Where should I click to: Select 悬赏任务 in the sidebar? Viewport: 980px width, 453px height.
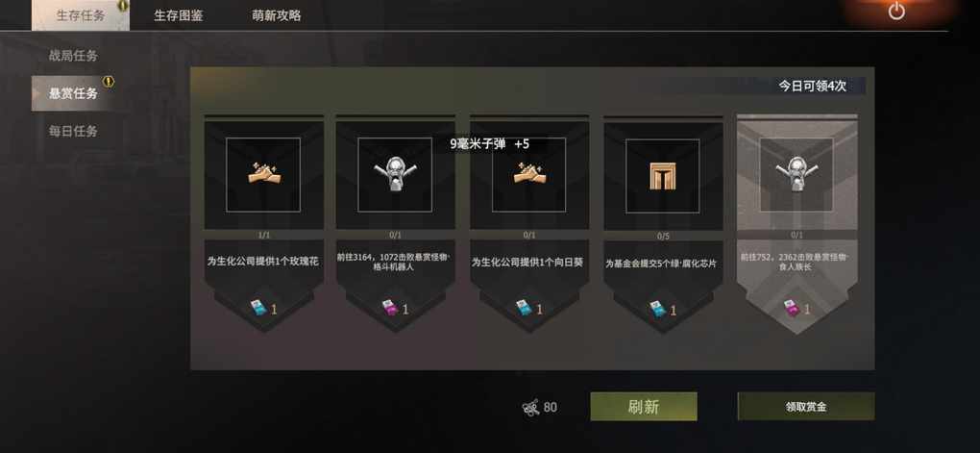73,93
